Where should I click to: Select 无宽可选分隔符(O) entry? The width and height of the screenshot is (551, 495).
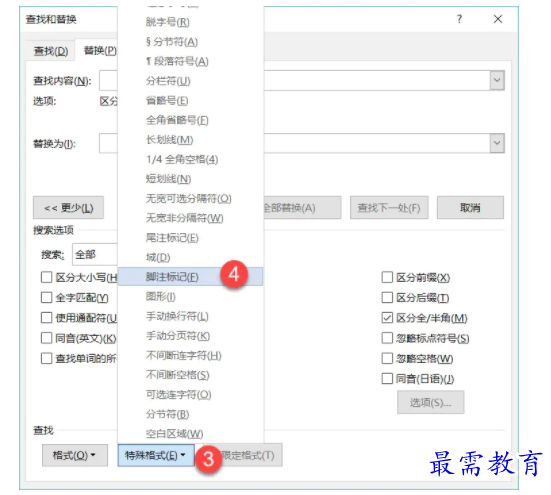pyautogui.click(x=190, y=199)
